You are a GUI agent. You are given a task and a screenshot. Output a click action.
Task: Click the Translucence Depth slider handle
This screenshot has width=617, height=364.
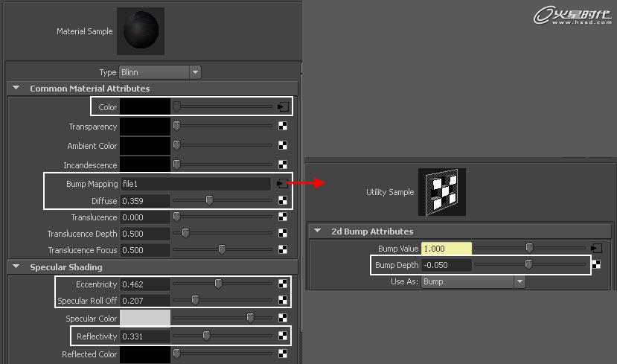pos(185,233)
